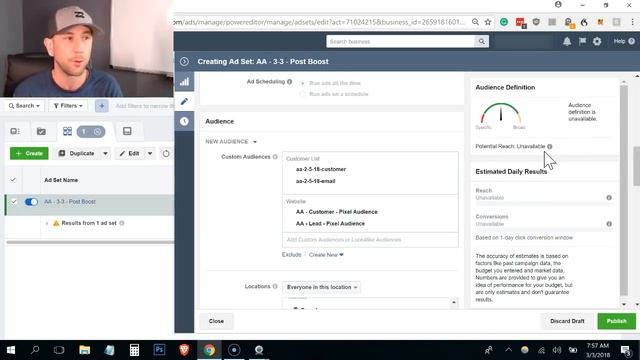Click the refresh icon beside Edit
Screen dimensions: 640x360
coord(166,153)
